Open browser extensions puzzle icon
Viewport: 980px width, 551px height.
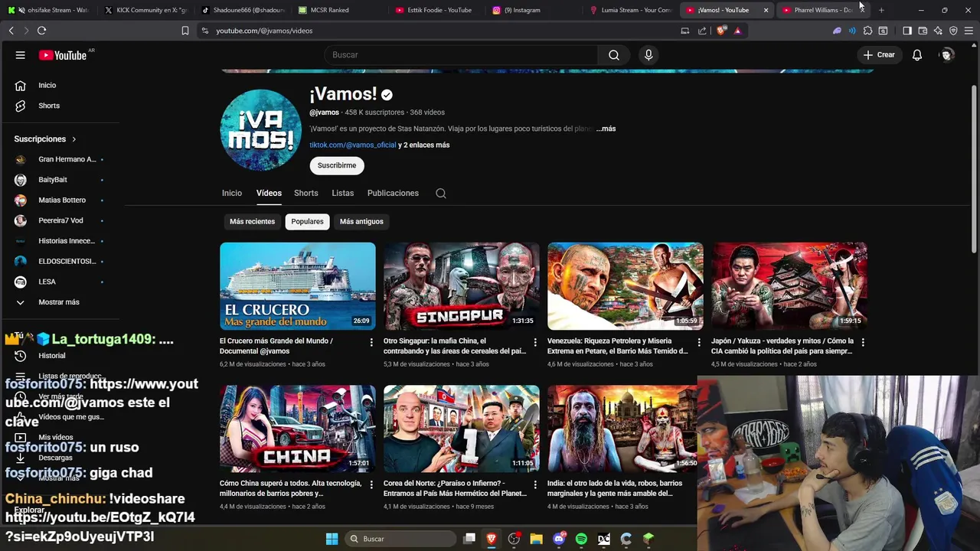click(867, 31)
